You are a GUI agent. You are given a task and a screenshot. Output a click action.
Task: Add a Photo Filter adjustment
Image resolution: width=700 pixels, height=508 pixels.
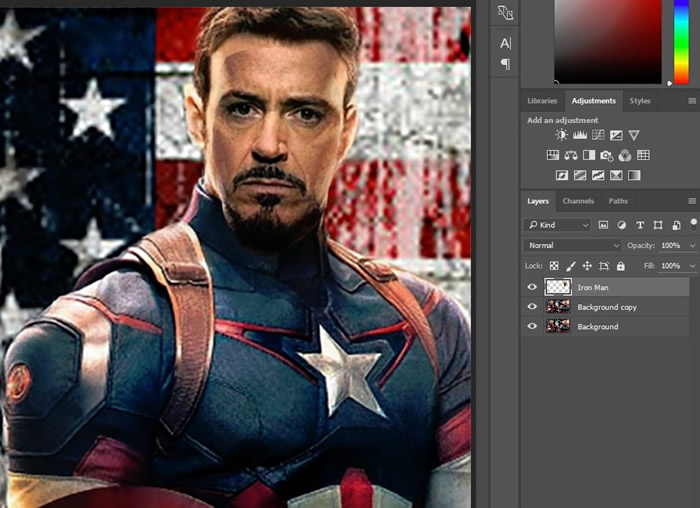(607, 155)
